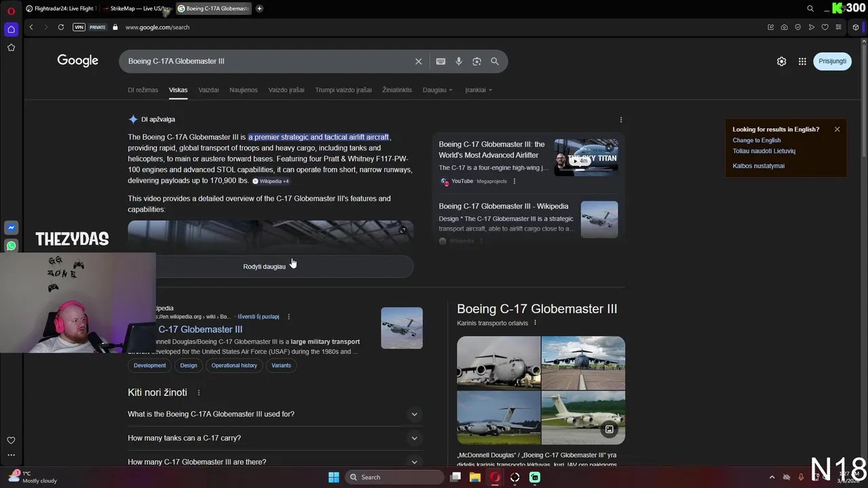This screenshot has width=868, height=488.
Task: Click the padlock site info icon
Action: coord(115,27)
